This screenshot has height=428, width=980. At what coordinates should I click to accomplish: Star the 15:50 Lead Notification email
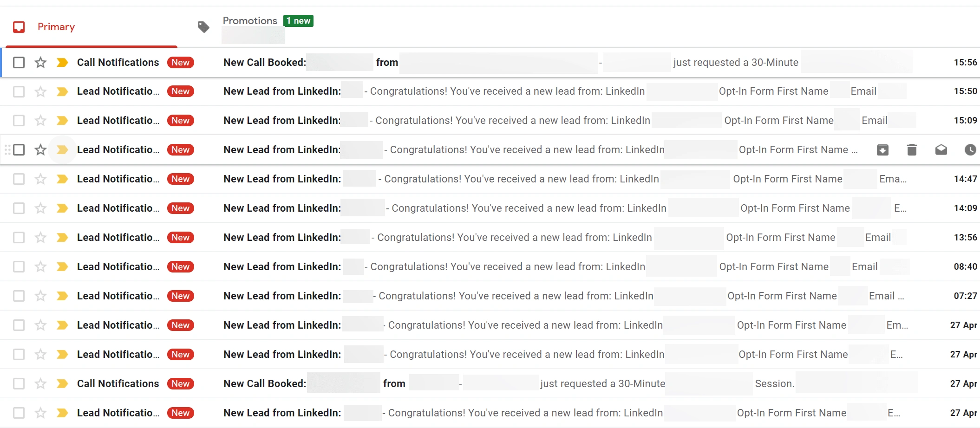click(41, 91)
